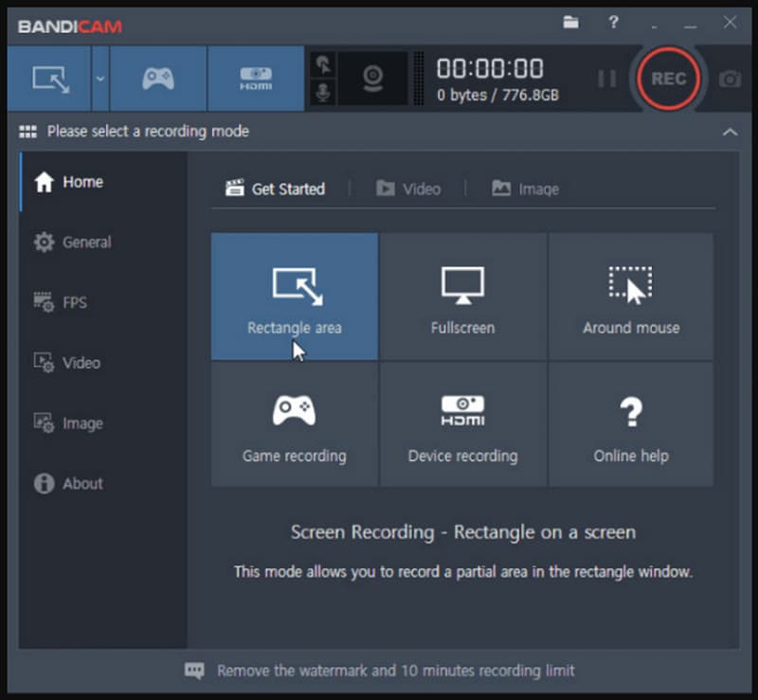The width and height of the screenshot is (758, 700).
Task: Click the Online help tile
Action: pos(631,423)
